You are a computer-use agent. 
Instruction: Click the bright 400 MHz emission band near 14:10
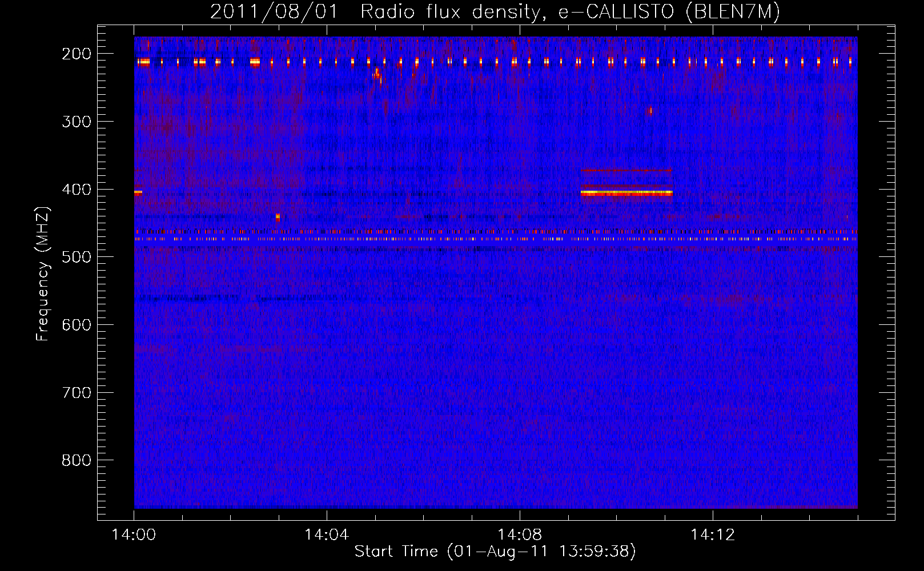click(626, 193)
